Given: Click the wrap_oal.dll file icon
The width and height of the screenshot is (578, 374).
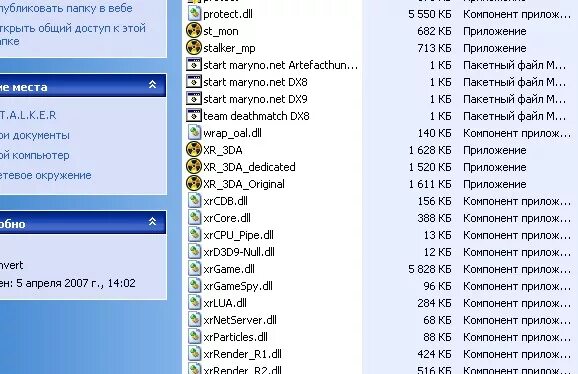Looking at the screenshot, I should pos(194,133).
